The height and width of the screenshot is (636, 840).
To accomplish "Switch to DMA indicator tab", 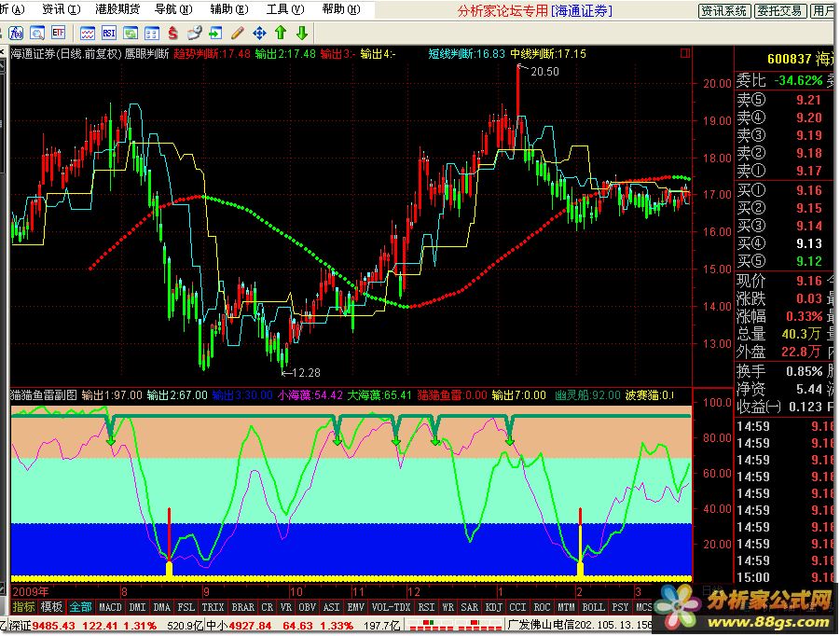I will (x=162, y=607).
